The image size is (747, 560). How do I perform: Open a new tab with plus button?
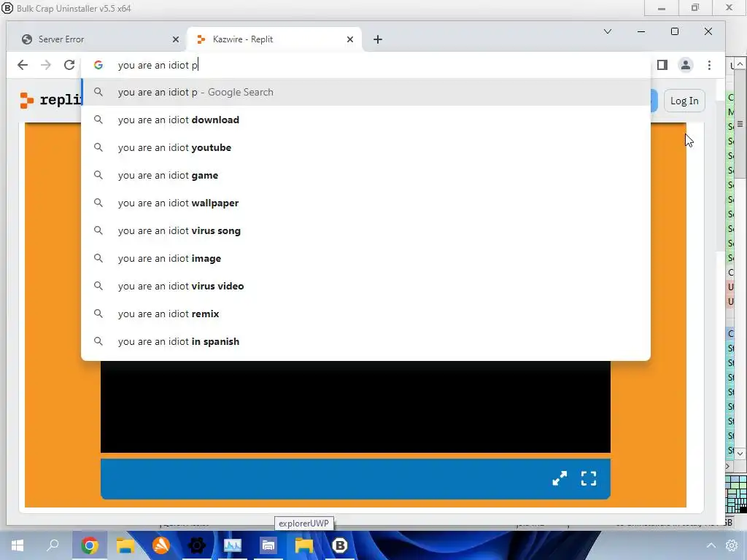pyautogui.click(x=378, y=39)
